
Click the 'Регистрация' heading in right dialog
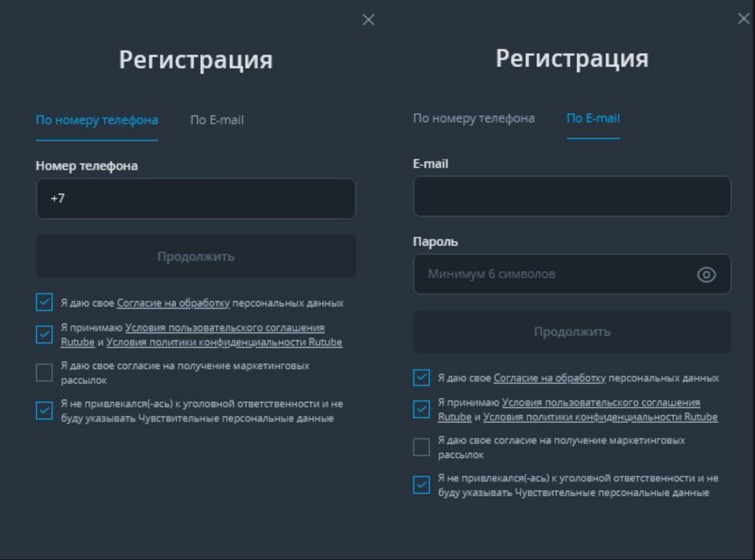tap(572, 58)
